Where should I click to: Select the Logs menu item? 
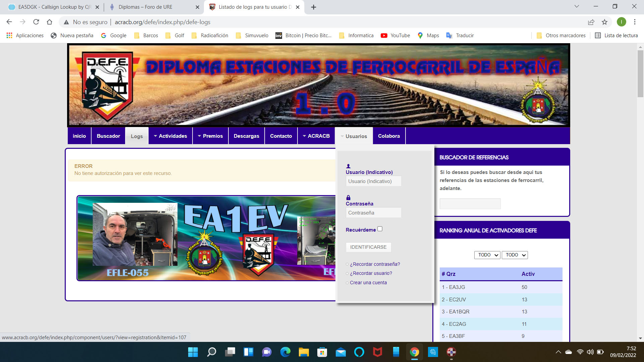pyautogui.click(x=137, y=136)
